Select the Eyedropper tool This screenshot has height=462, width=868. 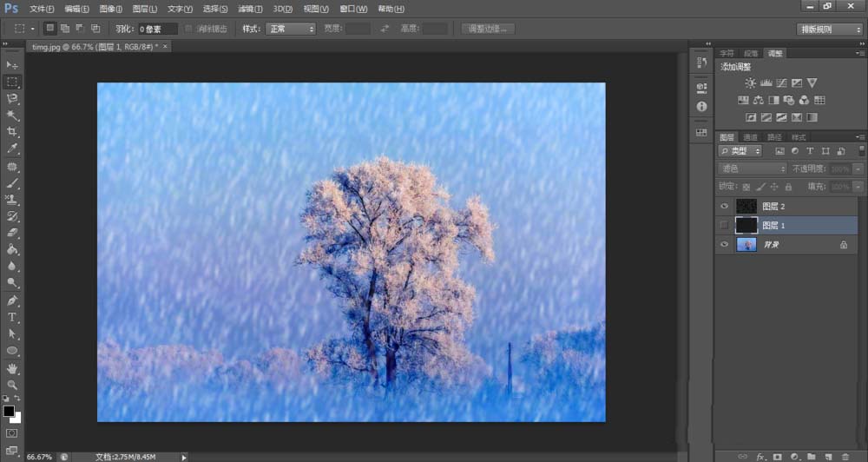pos(12,148)
